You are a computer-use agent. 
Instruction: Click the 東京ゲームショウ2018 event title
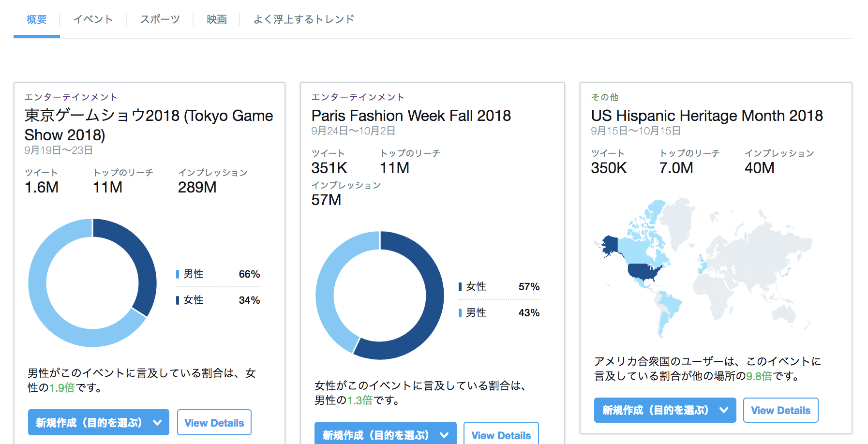click(149, 125)
